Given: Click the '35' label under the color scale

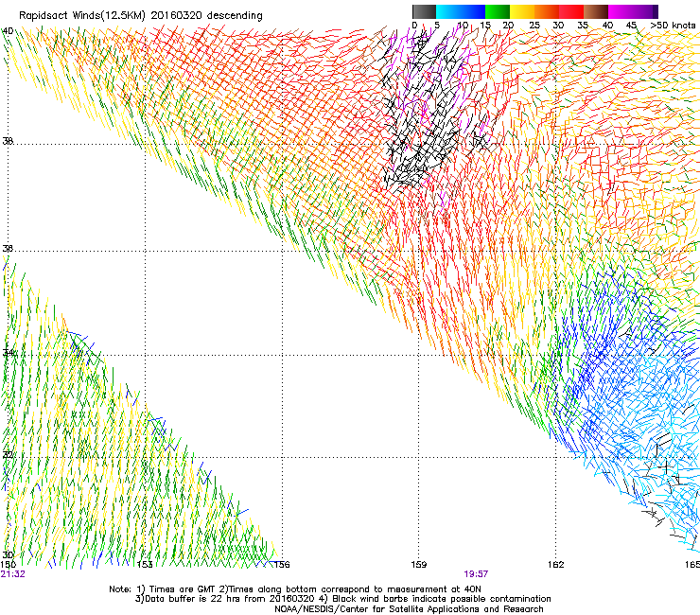Looking at the screenshot, I should coord(583,26).
